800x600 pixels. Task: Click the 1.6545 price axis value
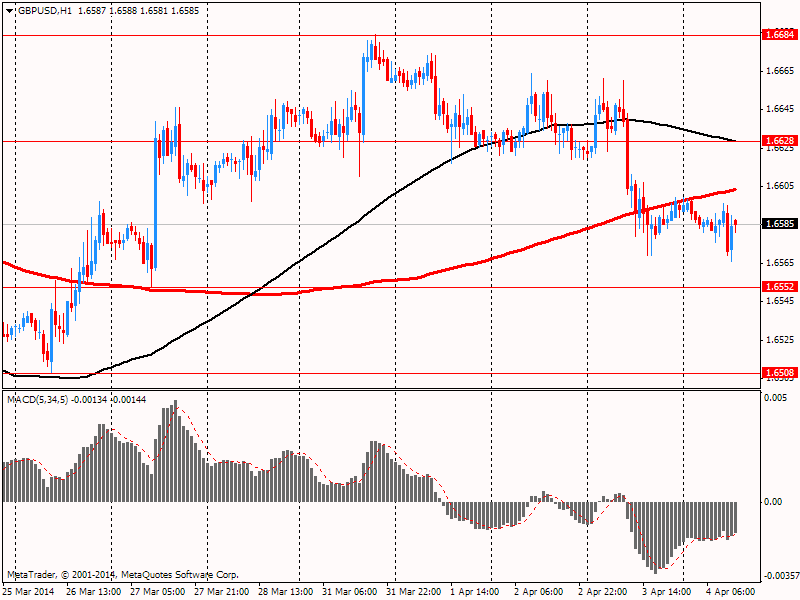[x=781, y=301]
